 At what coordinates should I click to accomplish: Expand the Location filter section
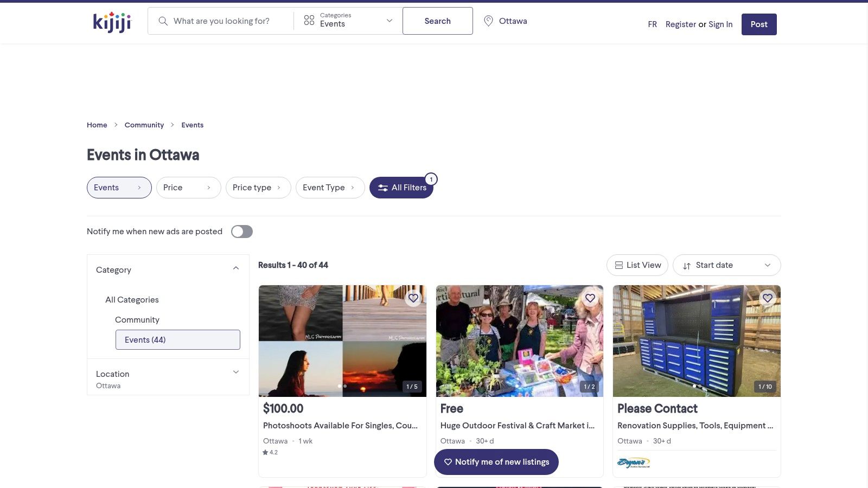point(236,372)
